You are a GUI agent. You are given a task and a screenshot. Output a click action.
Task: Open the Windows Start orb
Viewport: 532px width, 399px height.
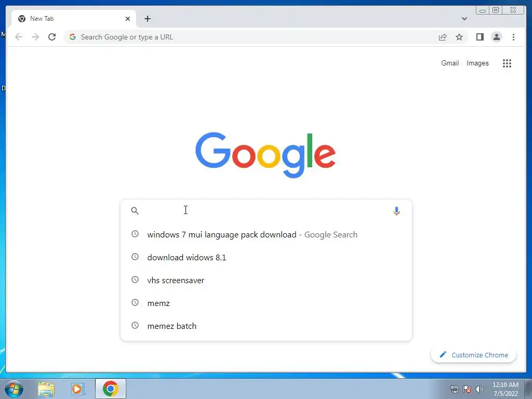point(14,389)
